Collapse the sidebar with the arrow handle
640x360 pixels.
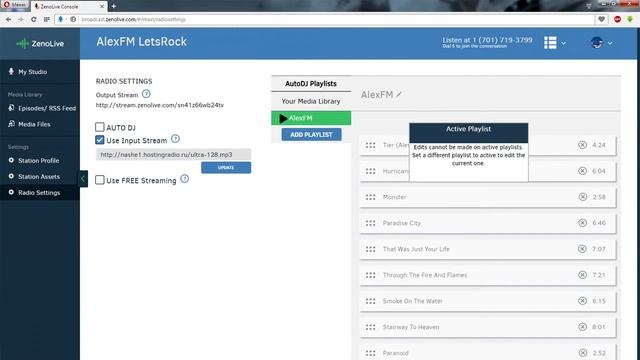[83, 178]
